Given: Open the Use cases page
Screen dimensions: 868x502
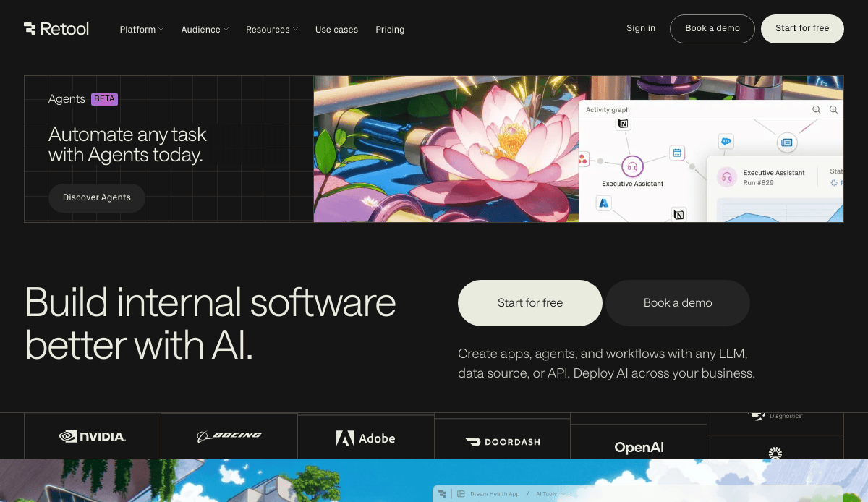Looking at the screenshot, I should point(336,29).
